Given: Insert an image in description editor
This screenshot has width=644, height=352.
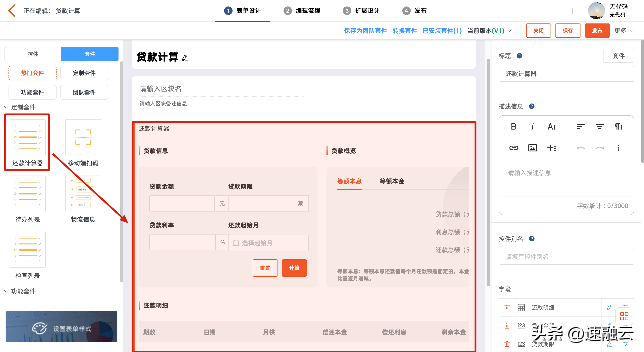Looking at the screenshot, I should 532,148.
